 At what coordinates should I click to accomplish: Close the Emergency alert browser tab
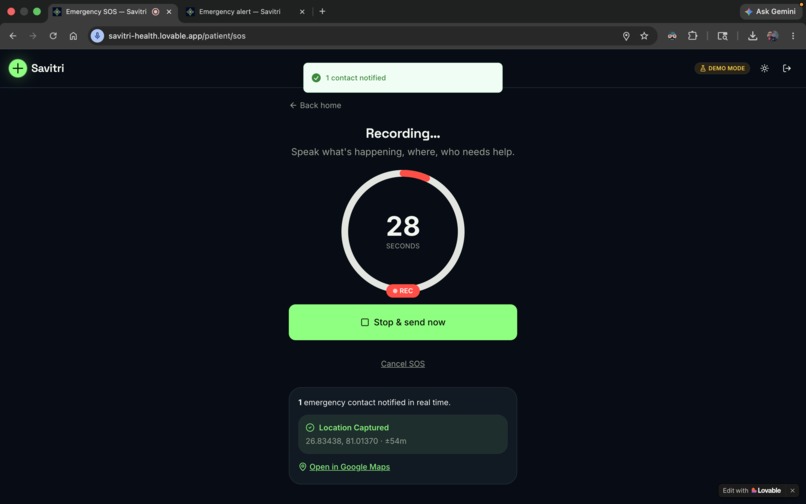(302, 12)
